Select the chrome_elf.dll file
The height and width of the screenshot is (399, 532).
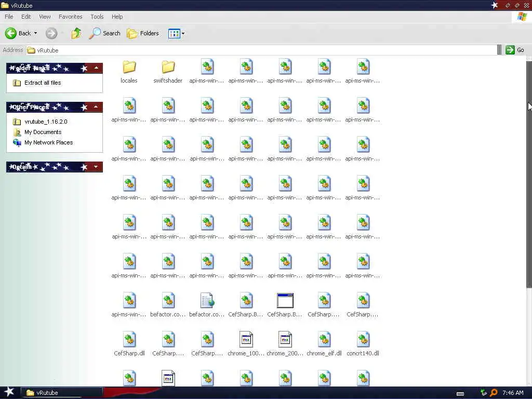point(324,343)
